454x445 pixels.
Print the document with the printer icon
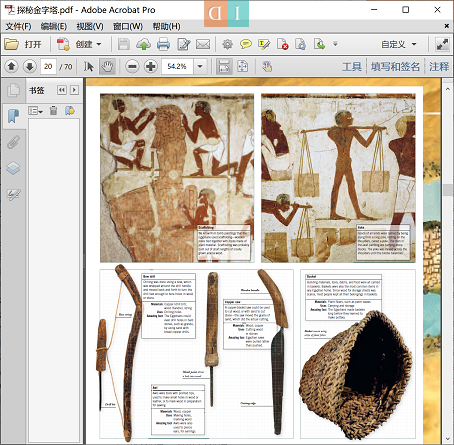click(x=163, y=44)
